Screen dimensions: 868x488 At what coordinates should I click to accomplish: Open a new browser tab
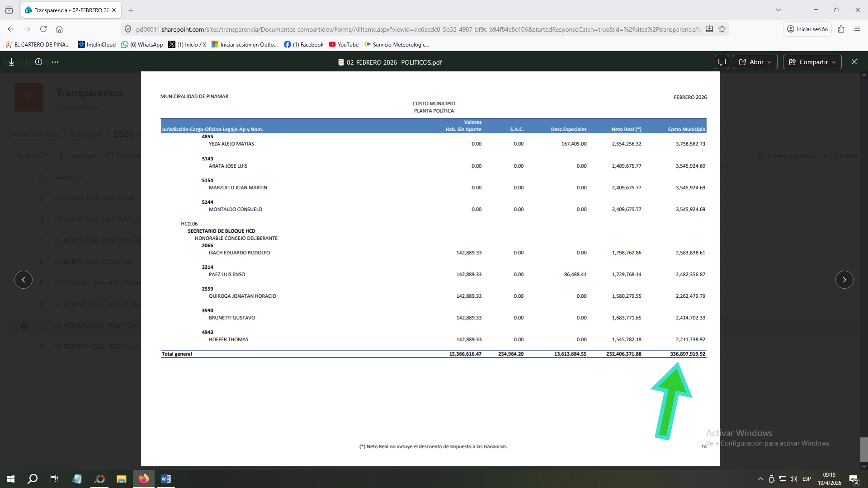pos(131,10)
